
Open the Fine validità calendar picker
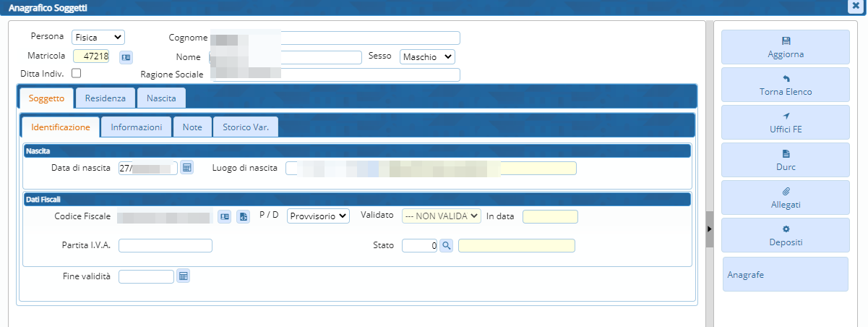(x=183, y=276)
